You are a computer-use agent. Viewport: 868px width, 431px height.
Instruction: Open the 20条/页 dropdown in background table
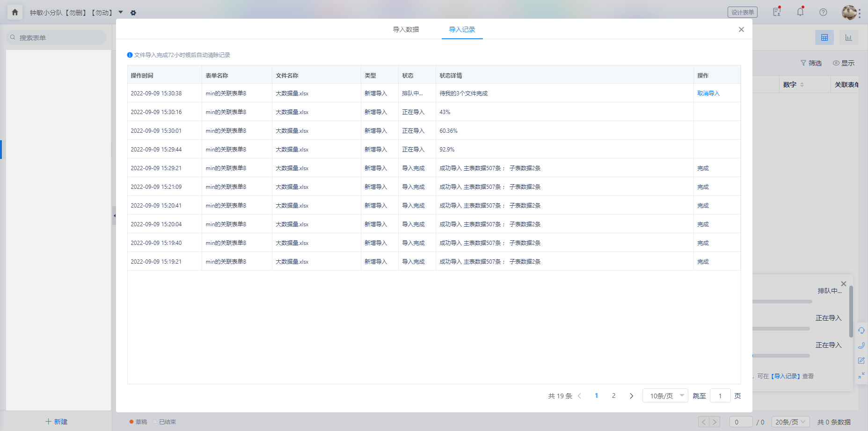click(x=790, y=422)
